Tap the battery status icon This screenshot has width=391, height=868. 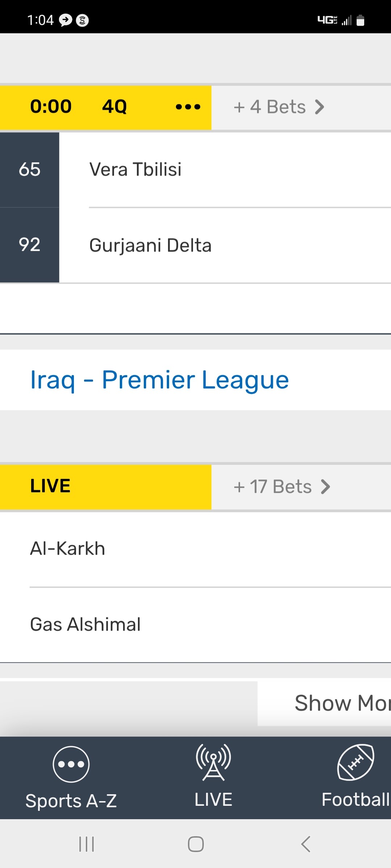click(x=360, y=20)
